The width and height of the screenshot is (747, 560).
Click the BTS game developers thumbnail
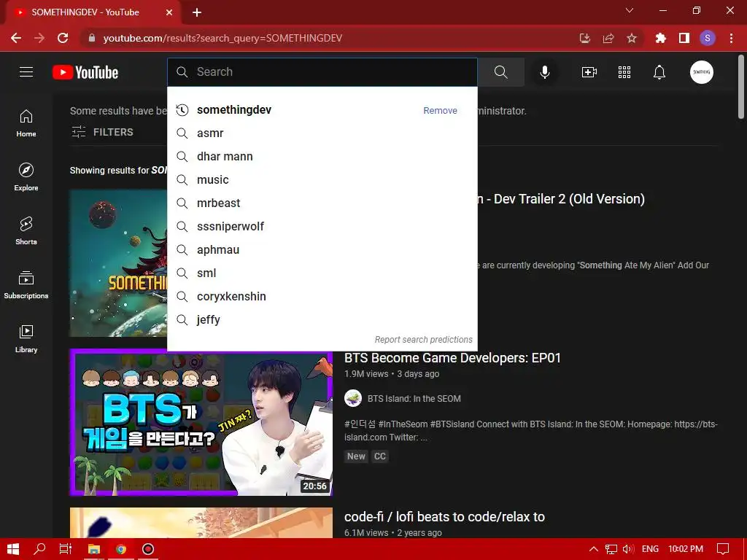201,422
